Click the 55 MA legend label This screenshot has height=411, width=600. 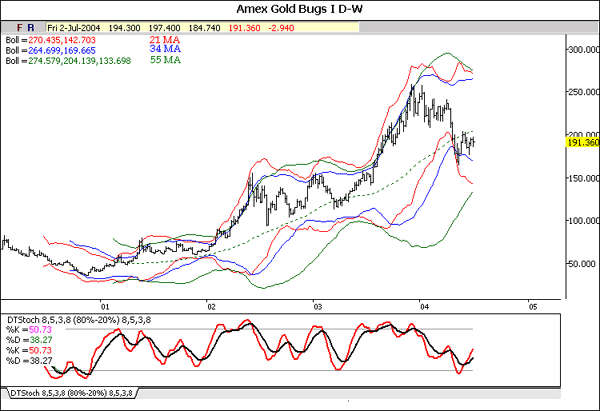point(165,60)
